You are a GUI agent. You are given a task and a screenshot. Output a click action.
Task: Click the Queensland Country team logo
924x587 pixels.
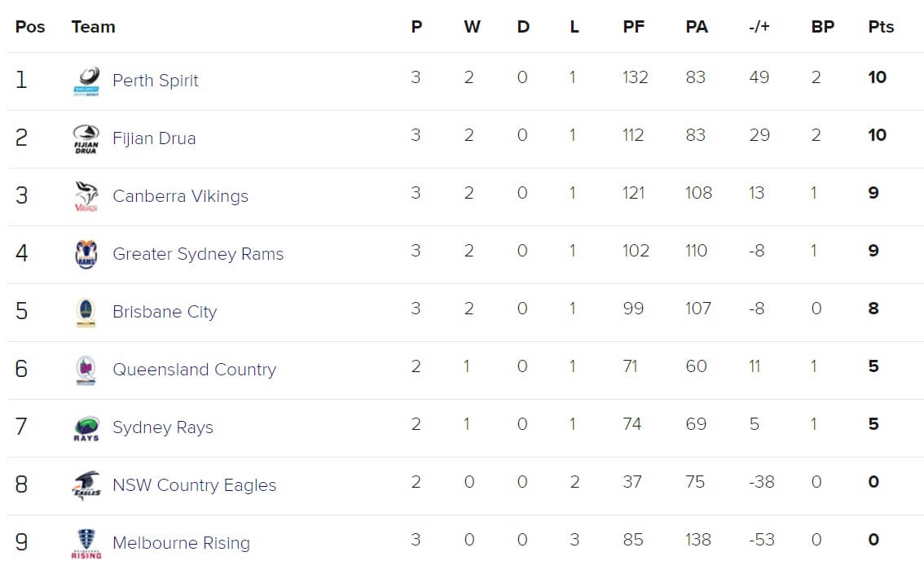(x=86, y=370)
